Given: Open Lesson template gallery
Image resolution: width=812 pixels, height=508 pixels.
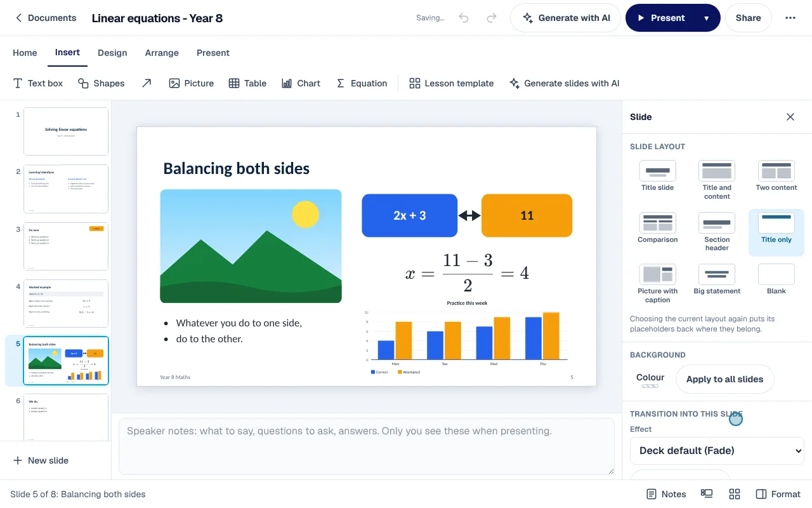Looking at the screenshot, I should click(452, 83).
